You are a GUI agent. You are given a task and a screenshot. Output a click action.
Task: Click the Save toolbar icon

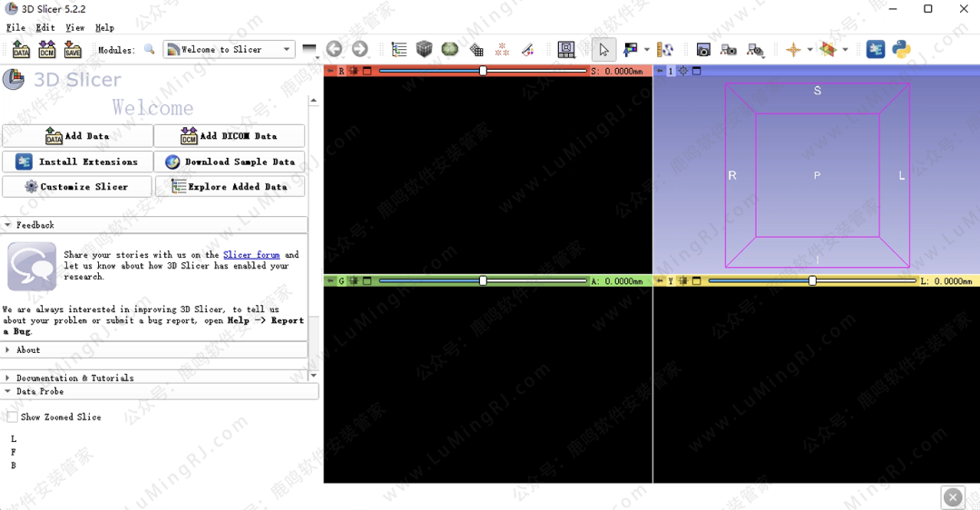(x=73, y=49)
